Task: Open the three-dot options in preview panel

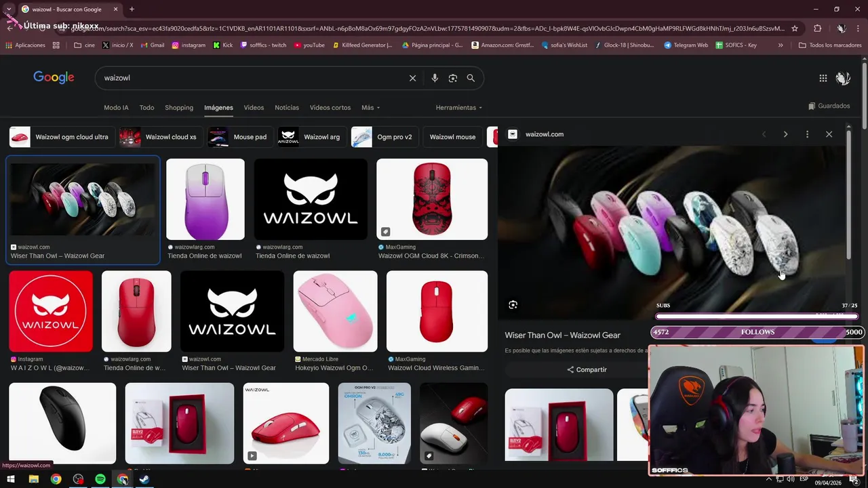Action: point(807,134)
